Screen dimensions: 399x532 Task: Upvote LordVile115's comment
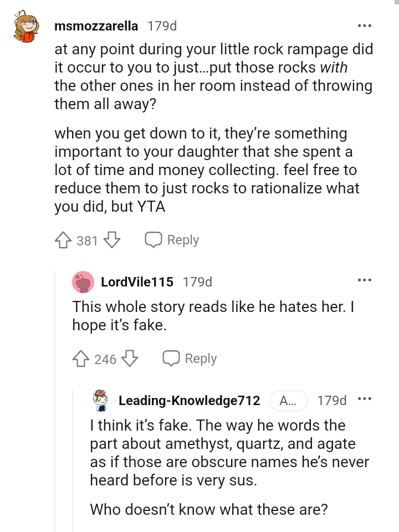(81, 359)
